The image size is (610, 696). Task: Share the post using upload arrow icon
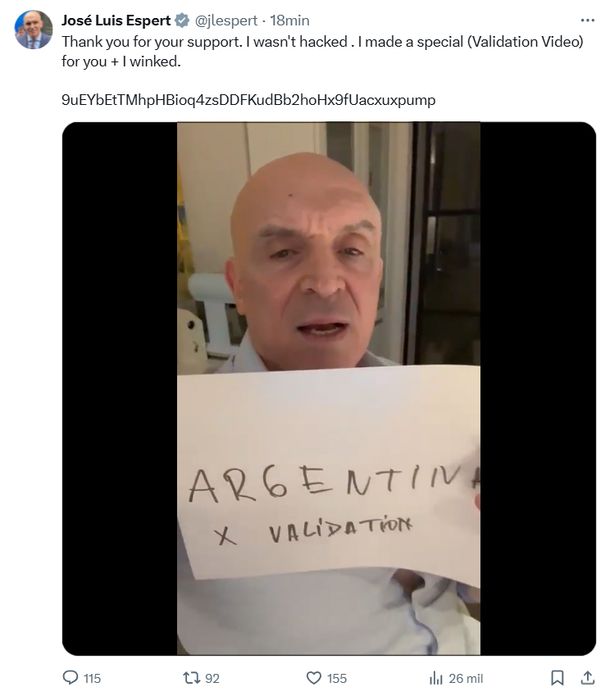coord(587,677)
